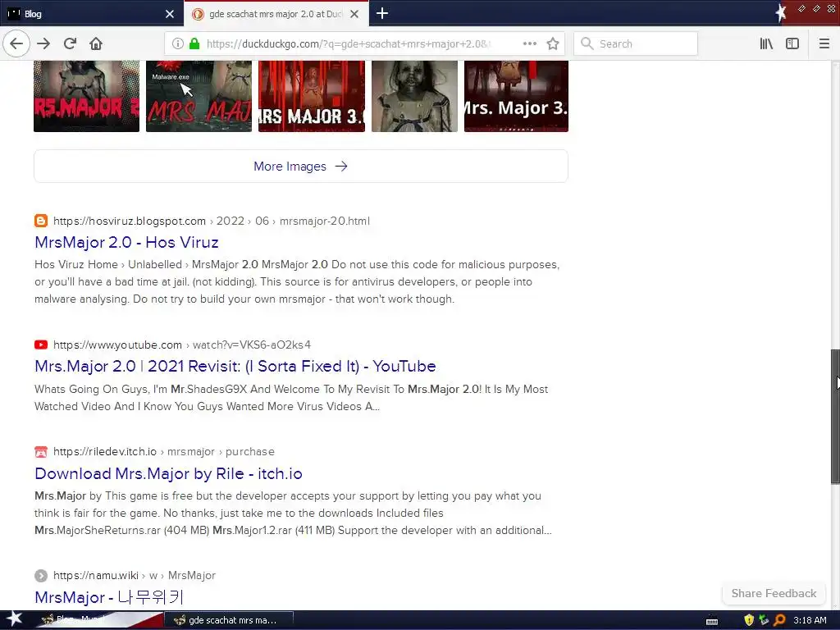Viewport: 840px width, 630px height.
Task: Click the Share Feedback button
Action: pyautogui.click(x=774, y=593)
